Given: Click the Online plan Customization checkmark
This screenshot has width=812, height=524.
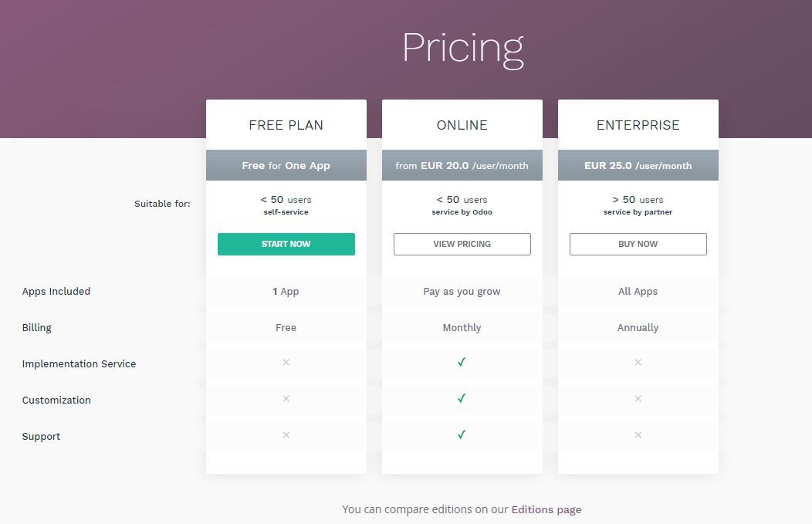Looking at the screenshot, I should [462, 399].
